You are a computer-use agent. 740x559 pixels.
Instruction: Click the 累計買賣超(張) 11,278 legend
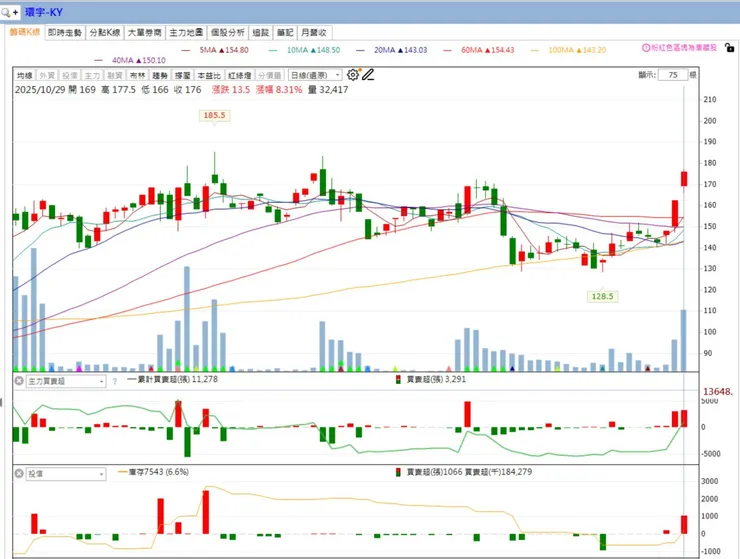(172, 379)
